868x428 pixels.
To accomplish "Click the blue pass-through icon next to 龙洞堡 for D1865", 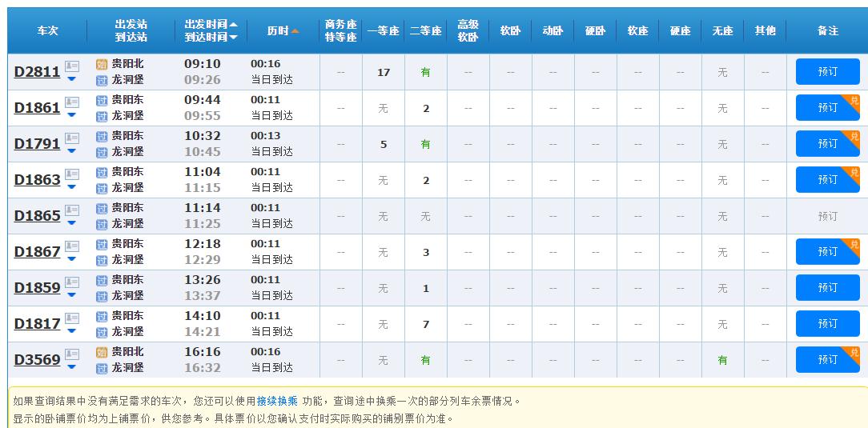I will click(102, 224).
